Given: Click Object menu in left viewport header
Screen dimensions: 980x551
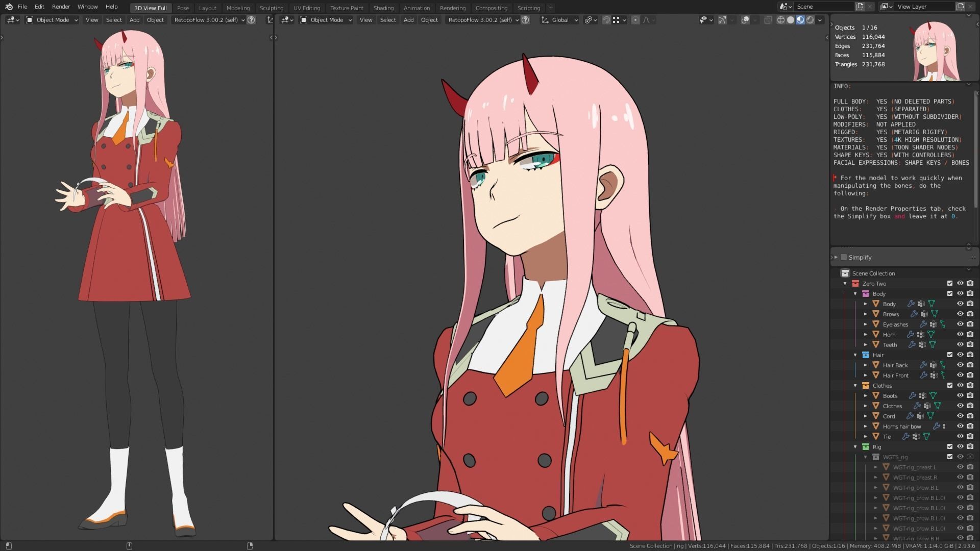Looking at the screenshot, I should point(155,20).
